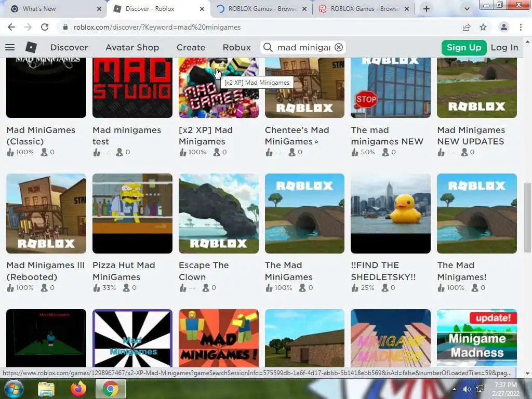
Task: Open Escape The Clown thumbnail
Action: (219, 214)
